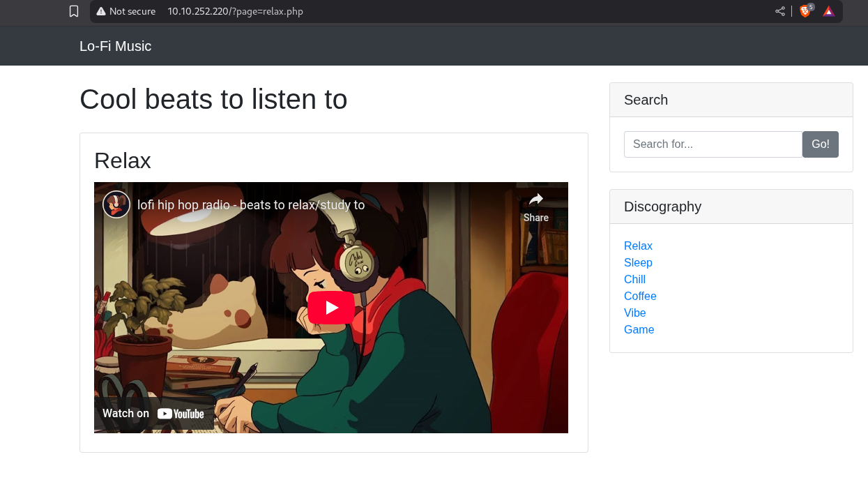Click the bookmark icon beside address bar
Screen dimensions: 868x503
pos(74,11)
